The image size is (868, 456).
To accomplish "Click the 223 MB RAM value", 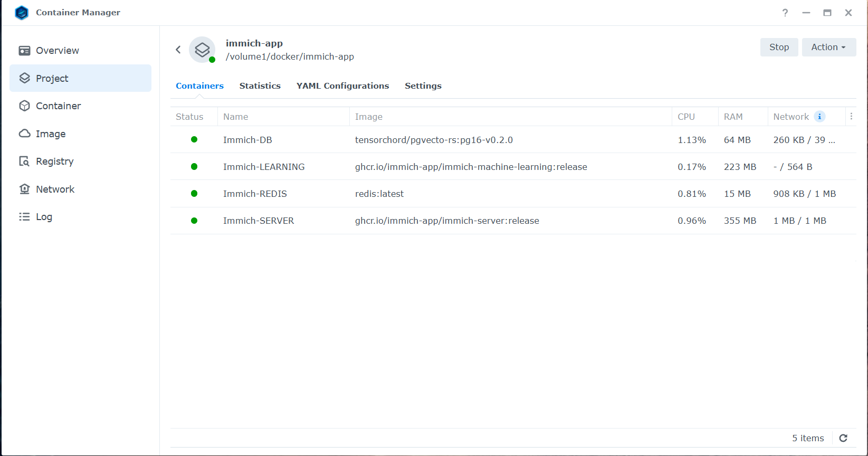I will (x=740, y=167).
